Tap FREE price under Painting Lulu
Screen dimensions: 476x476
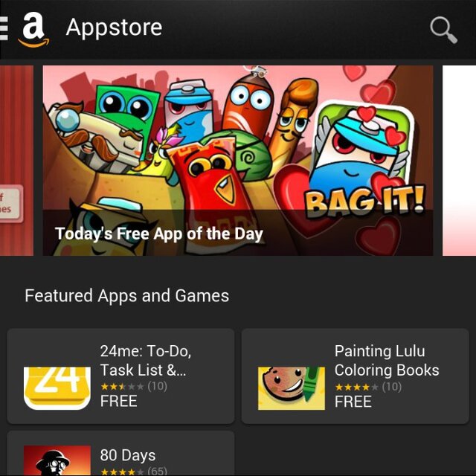tap(353, 402)
